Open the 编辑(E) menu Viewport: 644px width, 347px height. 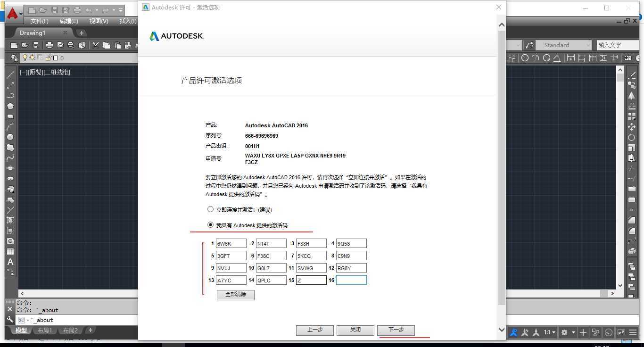coord(69,21)
